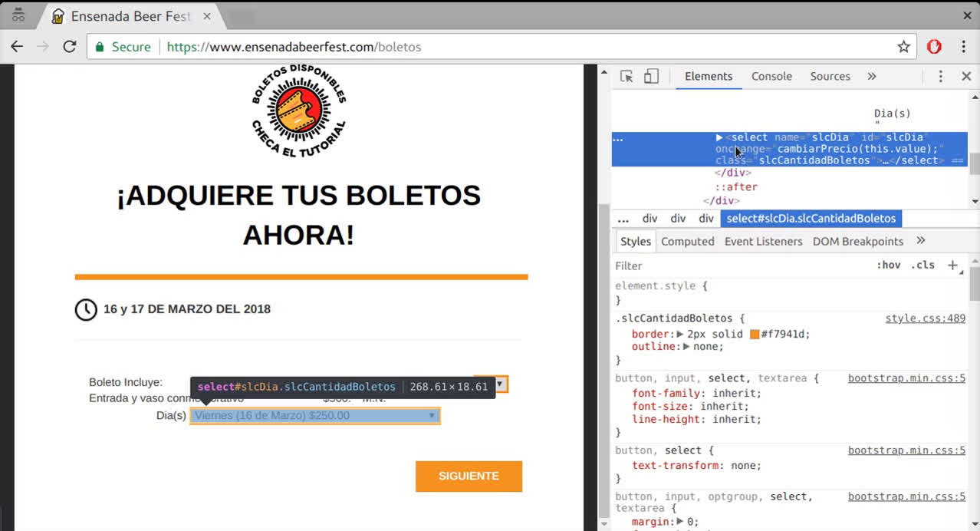Viewport: 980px width, 531px height.
Task: Open the style.css:489 source link
Action: click(x=925, y=318)
